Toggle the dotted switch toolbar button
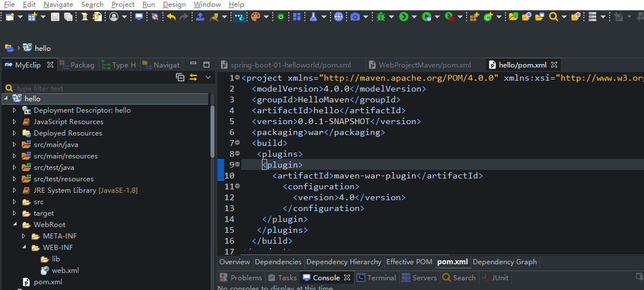Viewport: 644px width, 290px height. (239, 17)
